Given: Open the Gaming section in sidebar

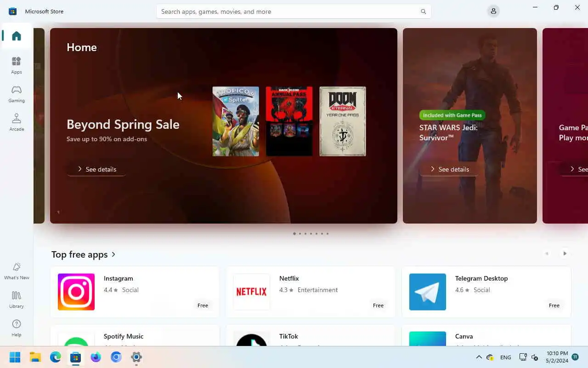Looking at the screenshot, I should [17, 94].
